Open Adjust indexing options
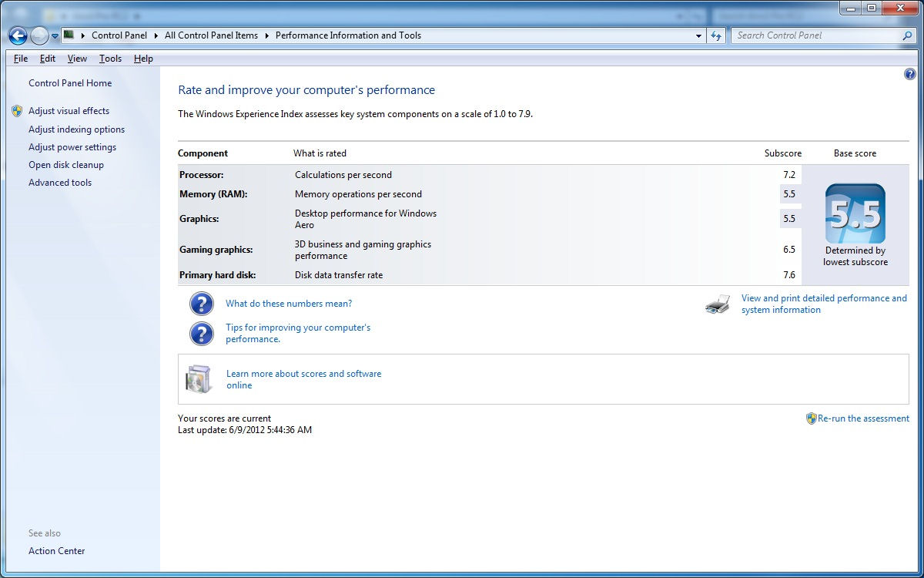 tap(76, 129)
